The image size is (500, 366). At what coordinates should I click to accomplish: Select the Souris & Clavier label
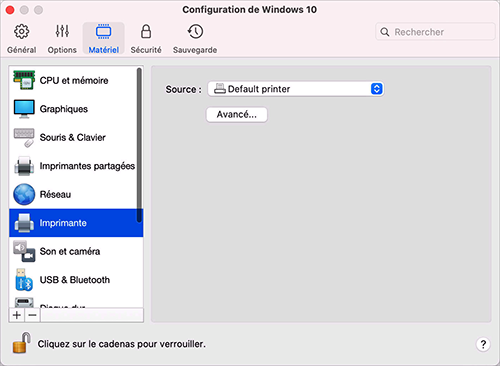pyautogui.click(x=73, y=137)
